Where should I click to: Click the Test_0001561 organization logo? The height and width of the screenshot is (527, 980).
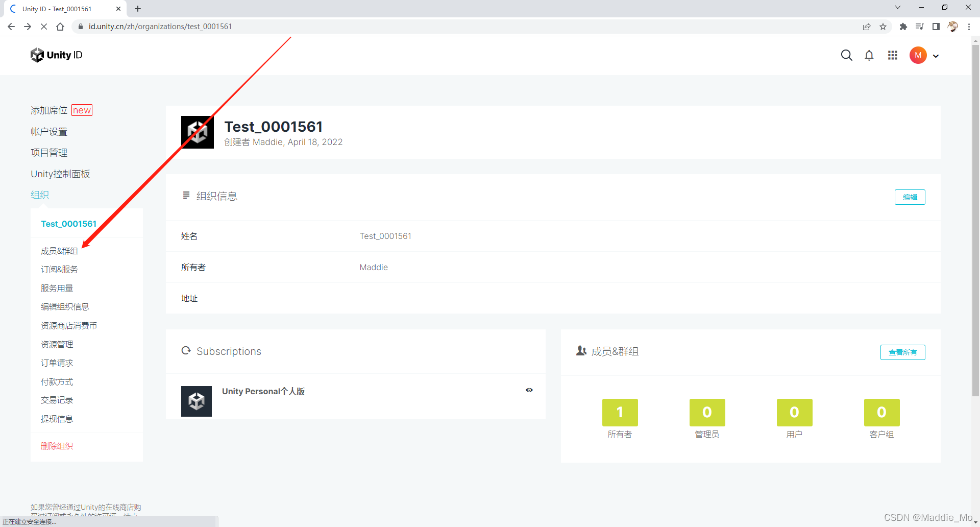[x=198, y=132]
